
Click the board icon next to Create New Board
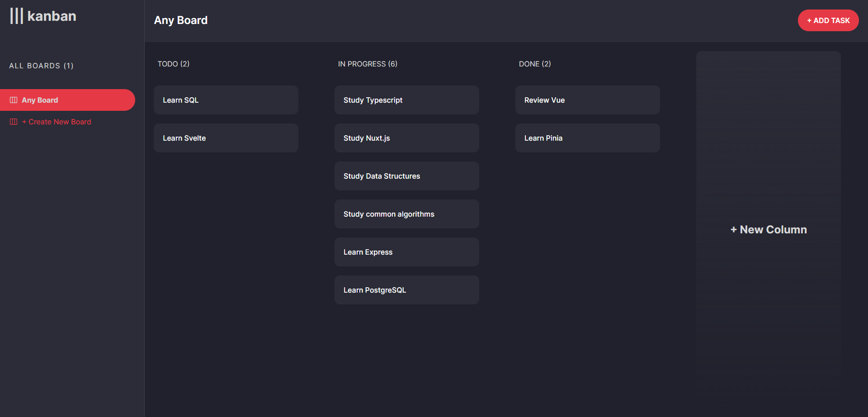pos(14,122)
